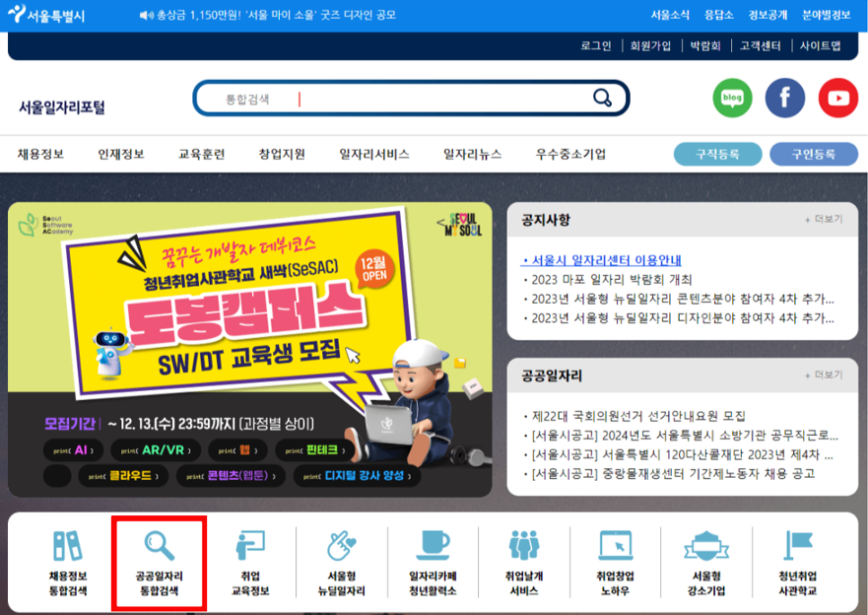The width and height of the screenshot is (868, 615).
Task: Open the 일자리뉴스 menu
Action: click(472, 154)
